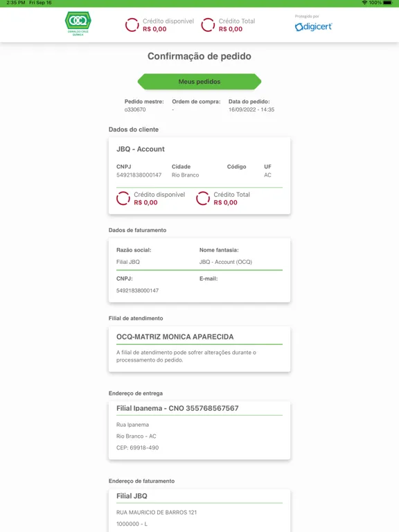Open Meus pedidos button
The image size is (399, 532).
(199, 82)
